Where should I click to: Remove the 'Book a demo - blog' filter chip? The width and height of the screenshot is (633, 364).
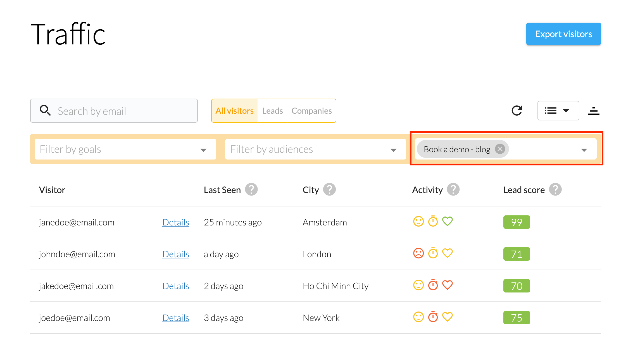[500, 149]
